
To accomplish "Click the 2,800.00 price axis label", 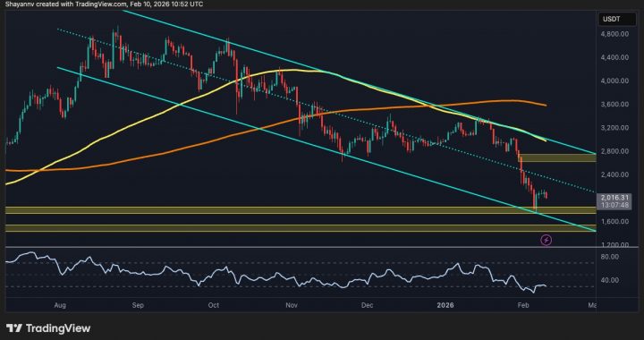I will tap(614, 151).
